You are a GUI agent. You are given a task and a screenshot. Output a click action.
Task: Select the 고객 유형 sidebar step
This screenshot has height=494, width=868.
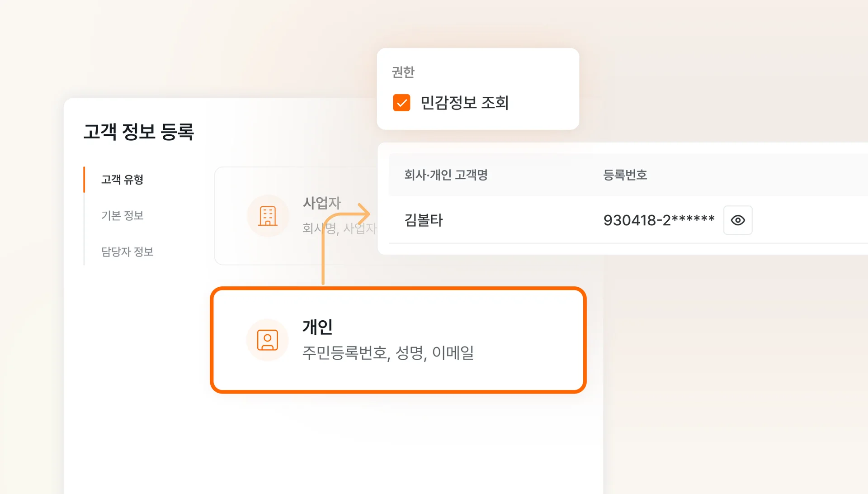pos(121,180)
